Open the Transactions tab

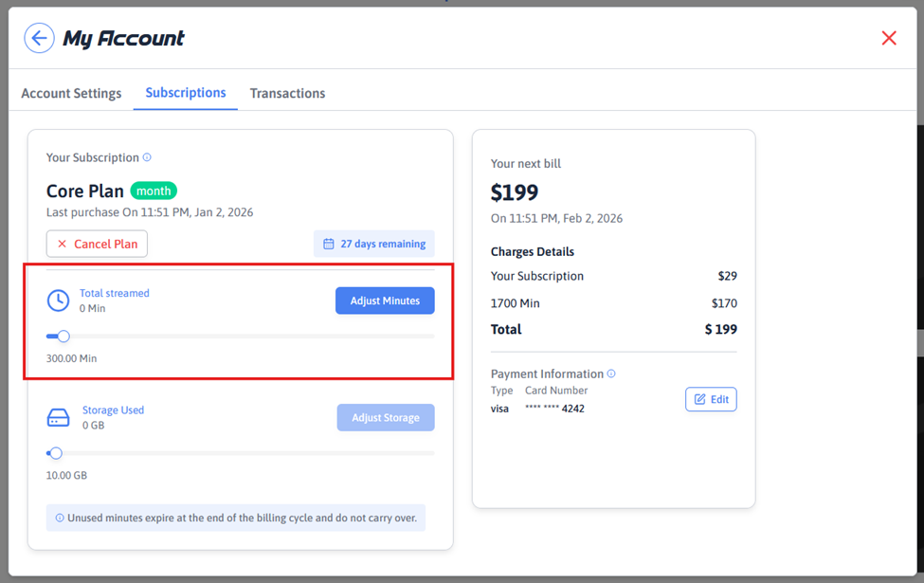[287, 93]
